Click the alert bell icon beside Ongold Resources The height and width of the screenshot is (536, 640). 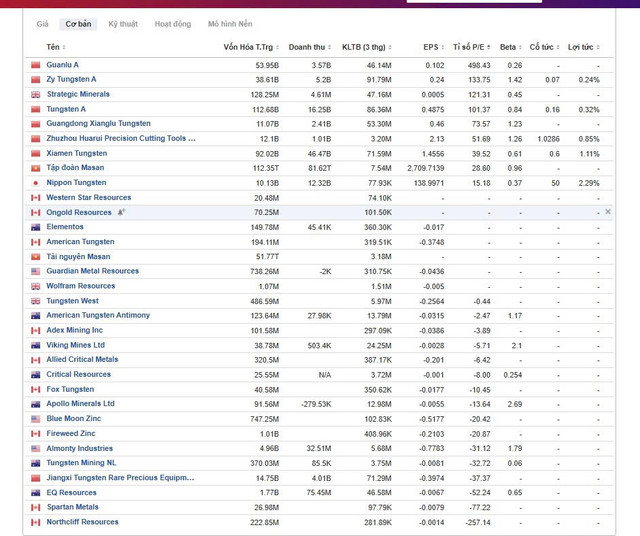pyautogui.click(x=121, y=212)
